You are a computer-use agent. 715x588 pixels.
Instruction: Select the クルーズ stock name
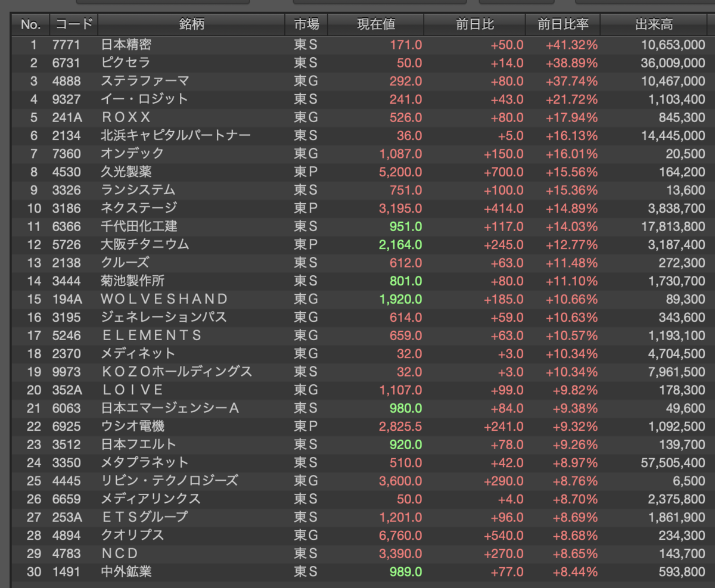coord(125,263)
